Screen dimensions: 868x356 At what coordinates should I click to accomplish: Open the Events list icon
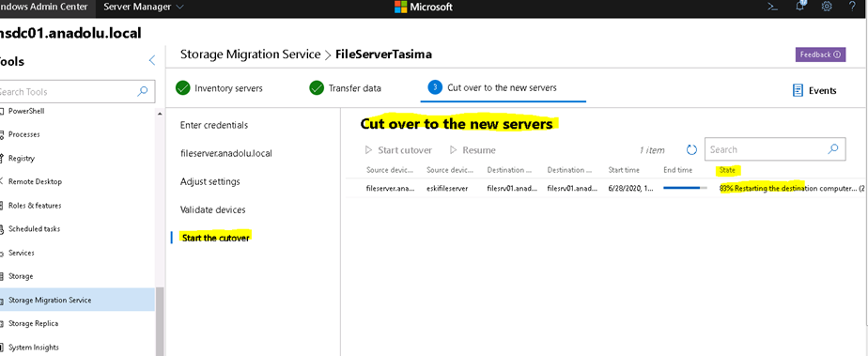pos(798,90)
